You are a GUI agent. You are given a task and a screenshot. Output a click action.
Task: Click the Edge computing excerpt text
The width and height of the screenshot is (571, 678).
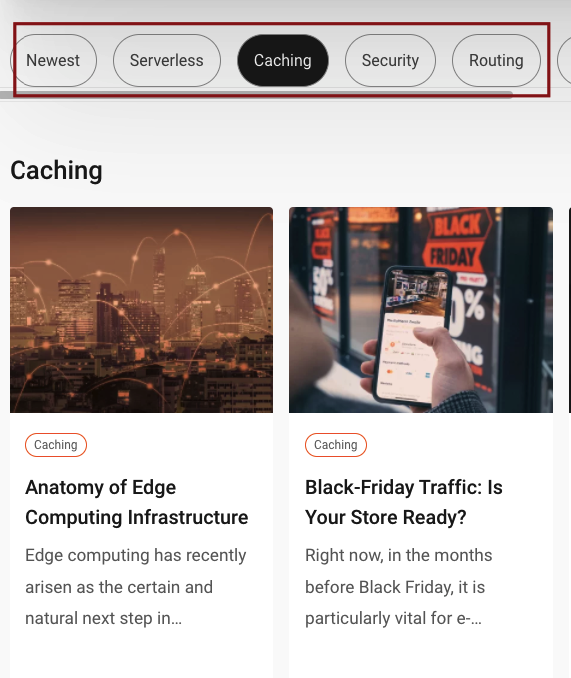[136, 587]
